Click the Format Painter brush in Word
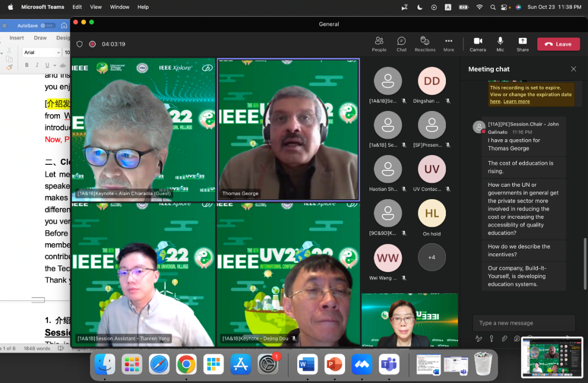The height and width of the screenshot is (383, 588). click(9, 67)
